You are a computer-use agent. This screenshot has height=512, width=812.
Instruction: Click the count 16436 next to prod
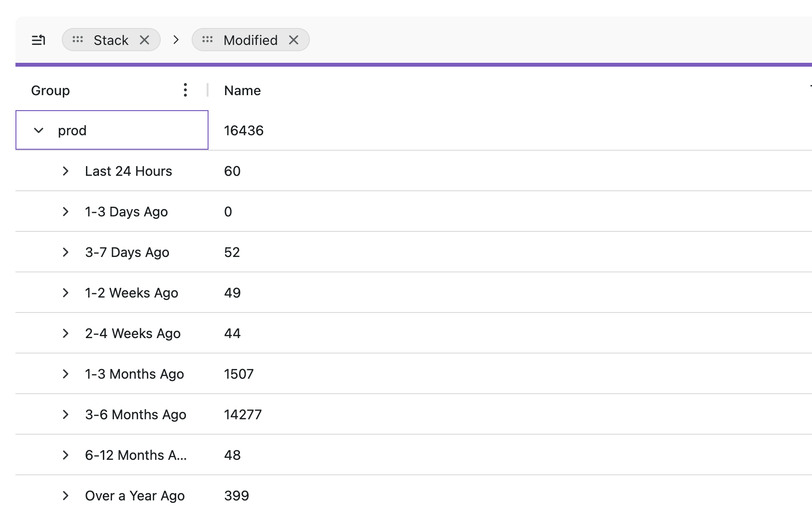(244, 130)
